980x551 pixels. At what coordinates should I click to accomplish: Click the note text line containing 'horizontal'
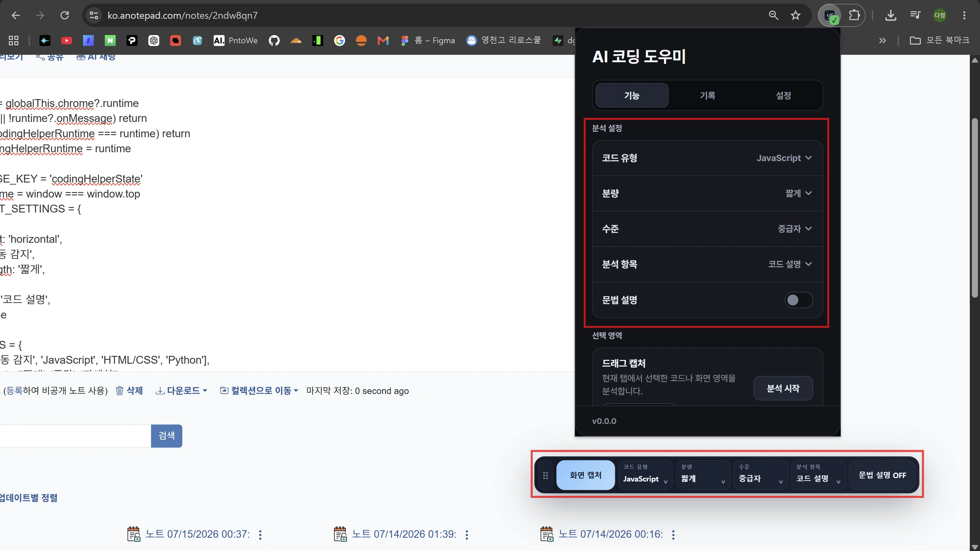tap(31, 239)
